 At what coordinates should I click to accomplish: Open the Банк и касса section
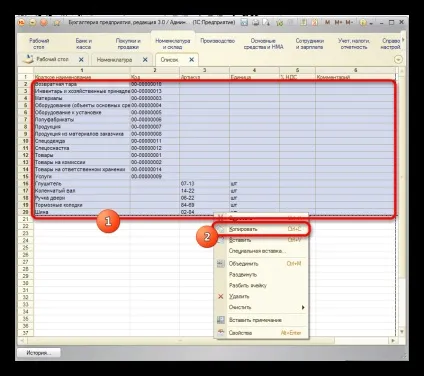click(x=84, y=44)
